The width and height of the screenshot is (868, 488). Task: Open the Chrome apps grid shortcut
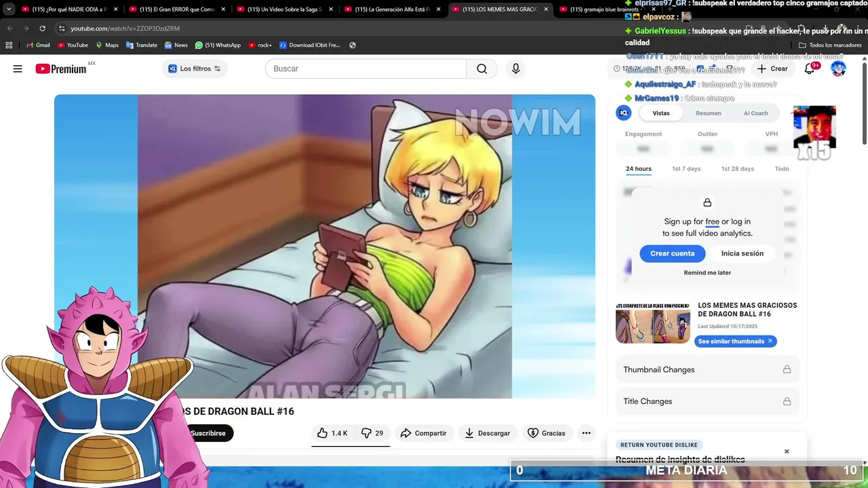pyautogui.click(x=9, y=45)
